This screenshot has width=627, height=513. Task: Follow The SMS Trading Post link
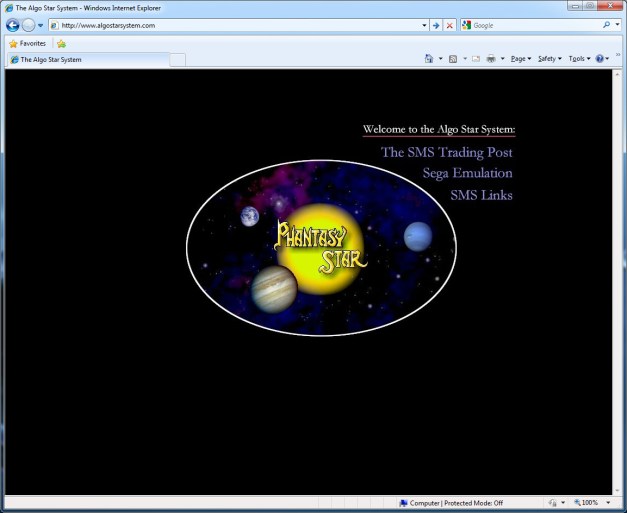pyautogui.click(x=446, y=153)
